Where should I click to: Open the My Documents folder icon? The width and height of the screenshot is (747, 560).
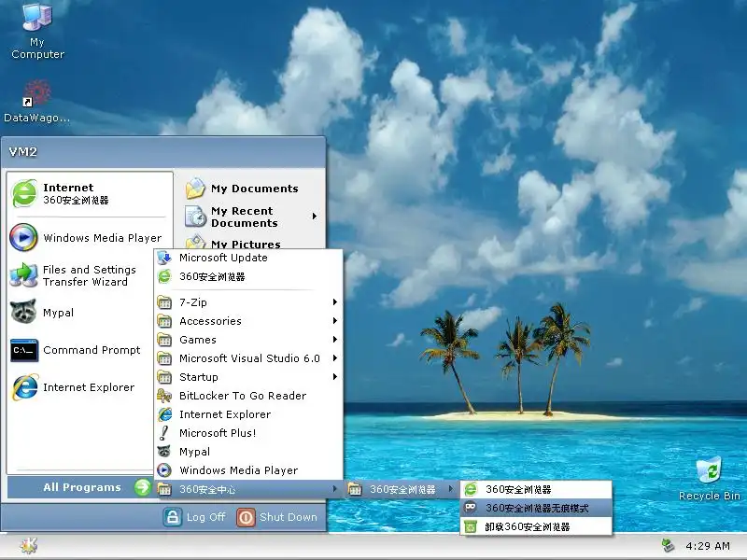point(195,189)
